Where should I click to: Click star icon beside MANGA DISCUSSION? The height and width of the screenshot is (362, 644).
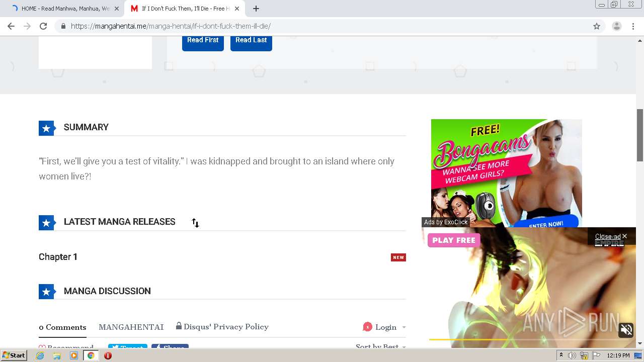tap(46, 292)
